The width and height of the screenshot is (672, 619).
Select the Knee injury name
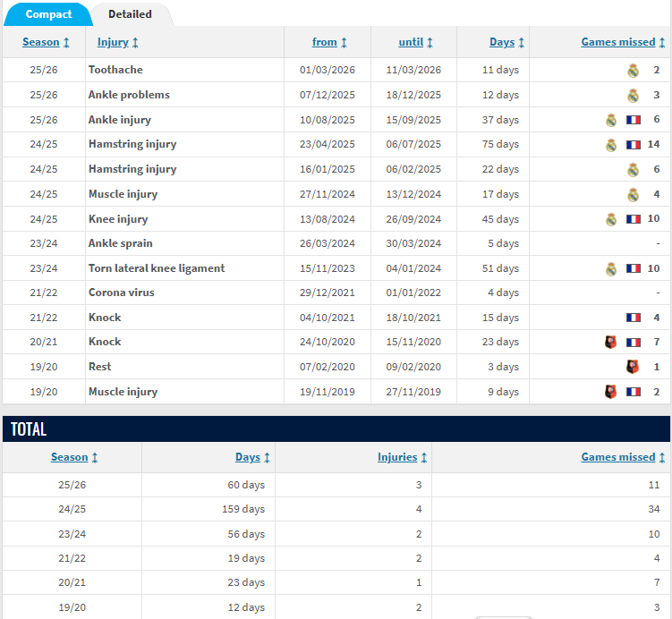tap(118, 219)
